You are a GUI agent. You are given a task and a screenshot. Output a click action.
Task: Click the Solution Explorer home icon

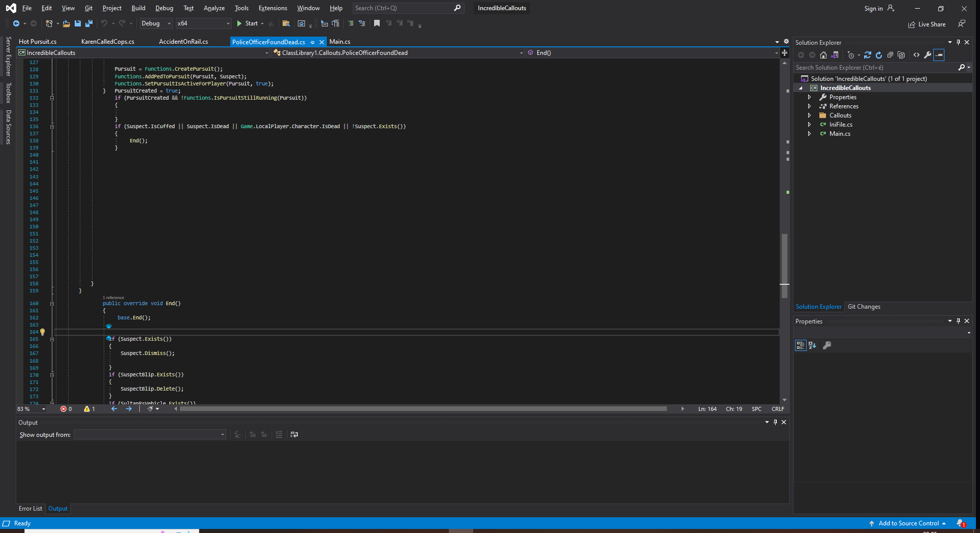point(823,55)
